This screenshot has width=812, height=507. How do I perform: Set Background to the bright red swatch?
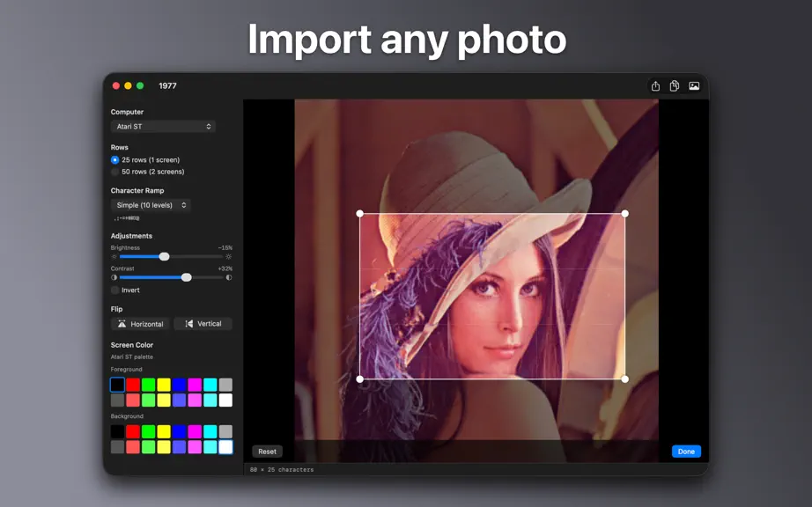point(133,431)
